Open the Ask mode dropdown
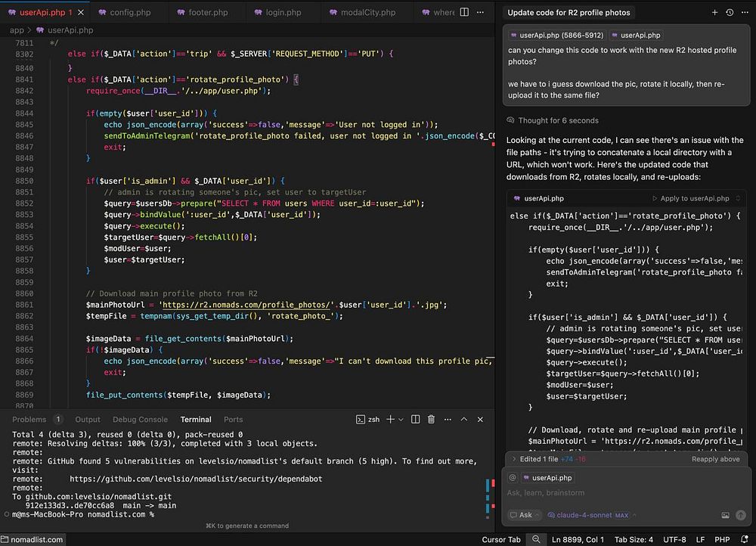The width and height of the screenshot is (756, 546). point(524,515)
